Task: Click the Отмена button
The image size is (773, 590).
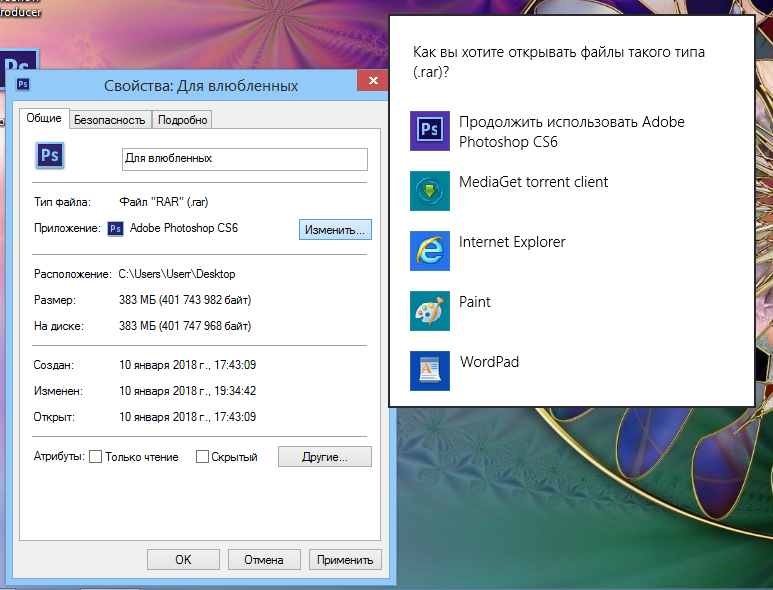Action: 264,559
